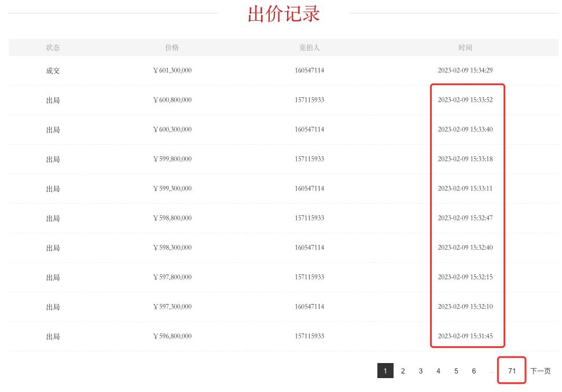Click bidder 157115933 in the second row
The image size is (562, 392).
310,100
